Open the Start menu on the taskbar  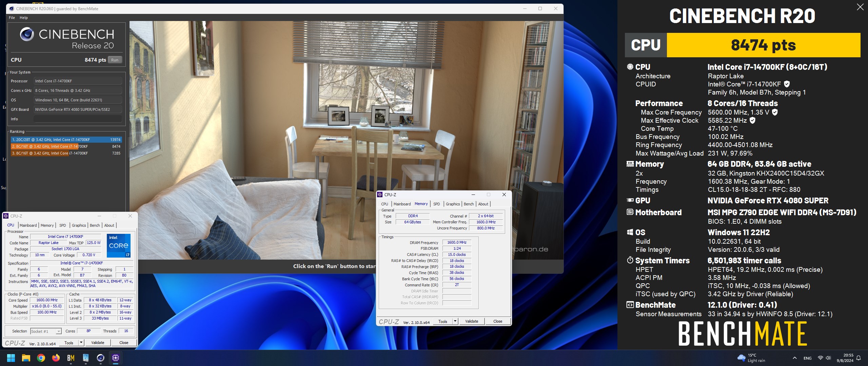coord(11,358)
